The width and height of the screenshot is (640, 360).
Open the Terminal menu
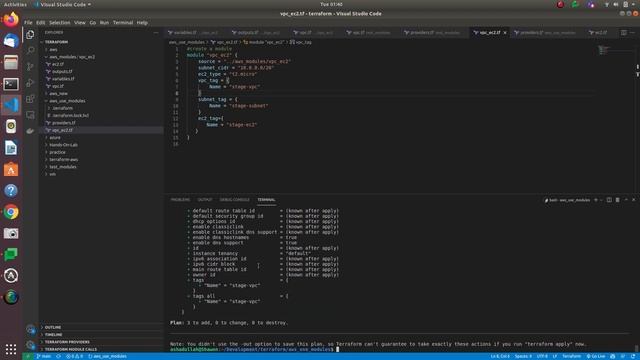pyautogui.click(x=123, y=22)
